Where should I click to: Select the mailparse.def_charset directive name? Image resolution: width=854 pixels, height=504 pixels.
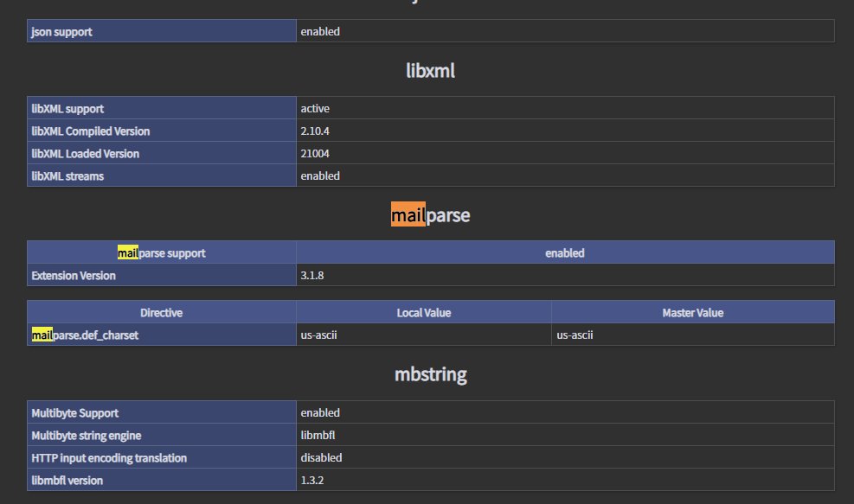[85, 335]
